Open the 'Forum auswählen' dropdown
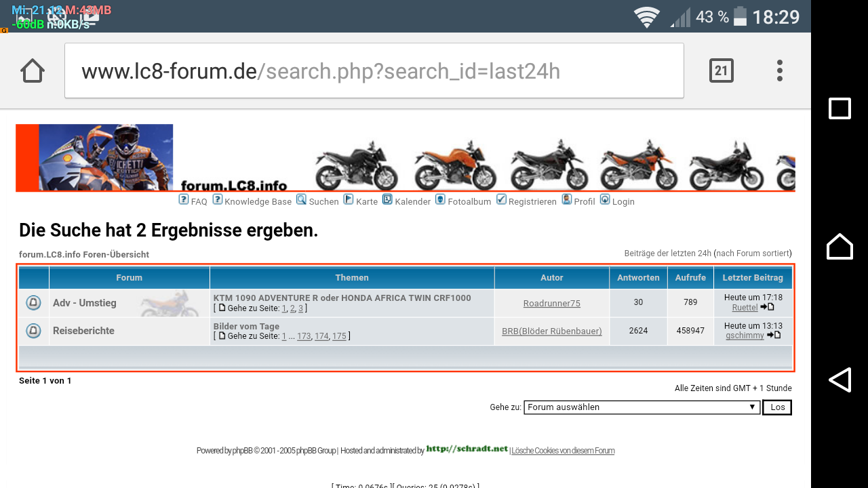 [x=641, y=407]
